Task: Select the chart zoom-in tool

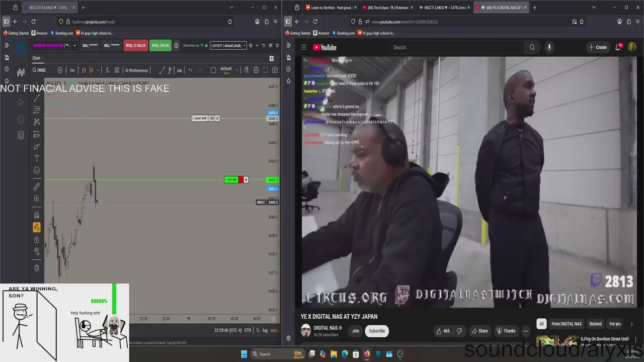Action: [x=37, y=199]
